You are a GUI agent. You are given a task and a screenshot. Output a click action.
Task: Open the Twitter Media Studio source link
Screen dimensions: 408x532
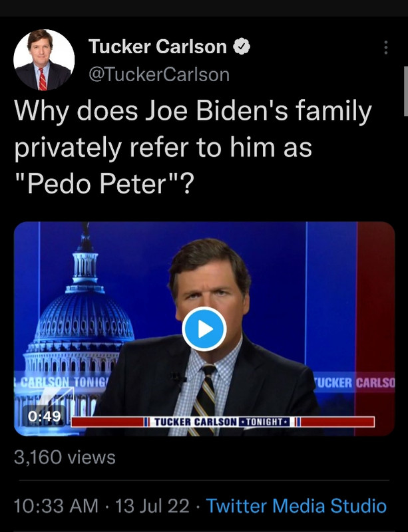tap(296, 505)
